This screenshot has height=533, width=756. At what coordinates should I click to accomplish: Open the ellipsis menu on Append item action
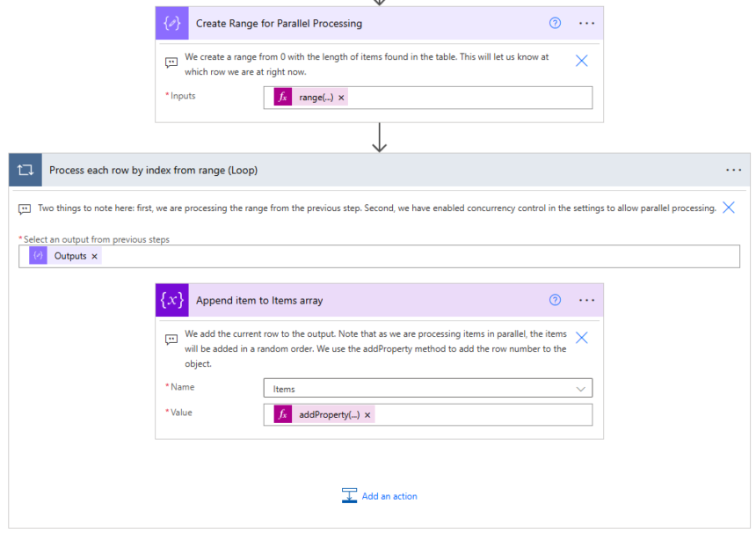(x=586, y=300)
